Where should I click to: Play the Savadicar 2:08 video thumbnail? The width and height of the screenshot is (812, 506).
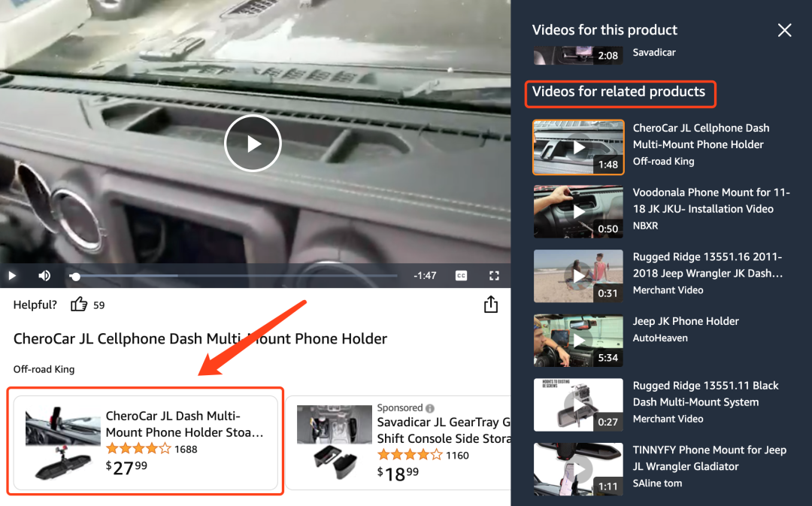(x=578, y=55)
